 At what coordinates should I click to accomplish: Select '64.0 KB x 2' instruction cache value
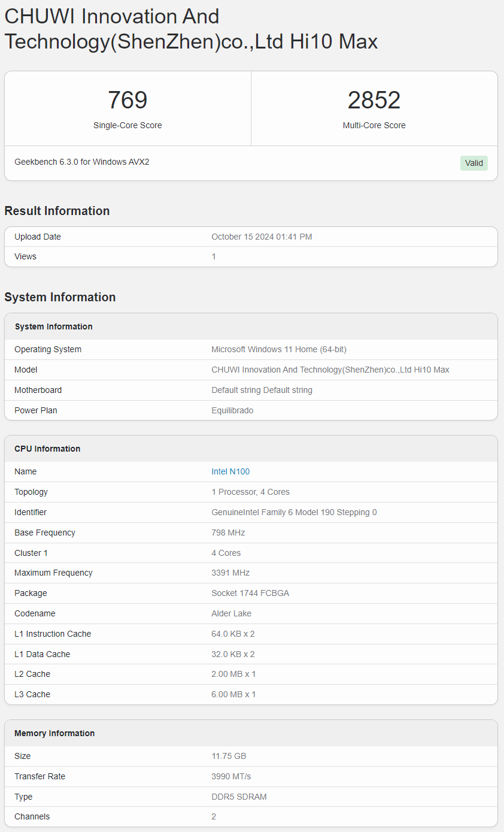point(233,634)
